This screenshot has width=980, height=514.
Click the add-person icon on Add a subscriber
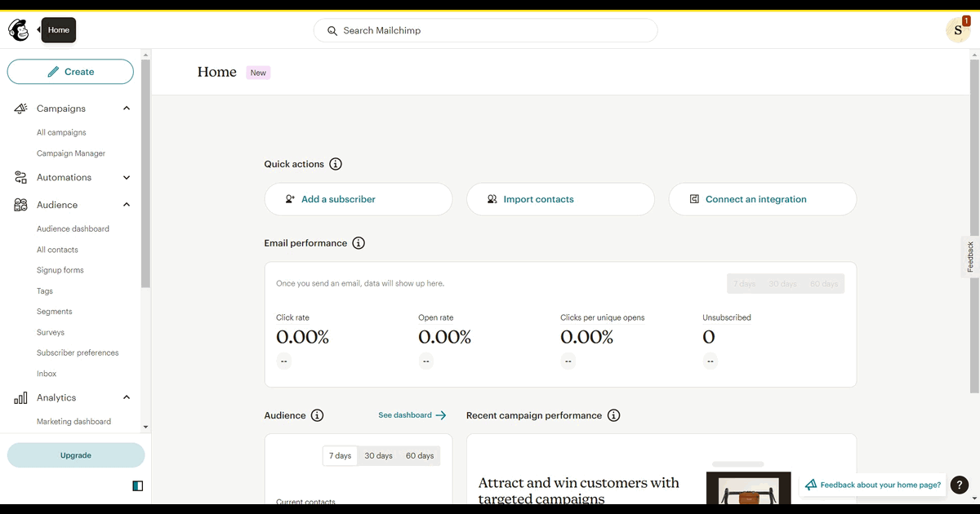tap(290, 199)
